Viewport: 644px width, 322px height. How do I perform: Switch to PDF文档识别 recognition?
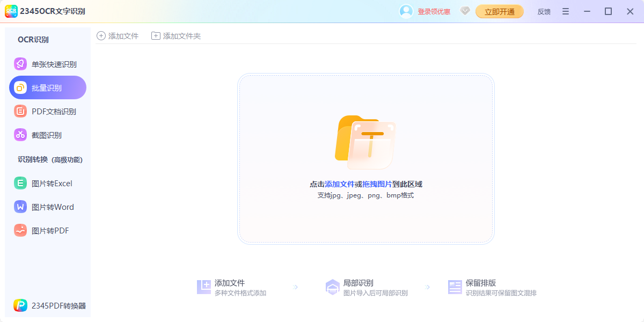pyautogui.click(x=47, y=111)
